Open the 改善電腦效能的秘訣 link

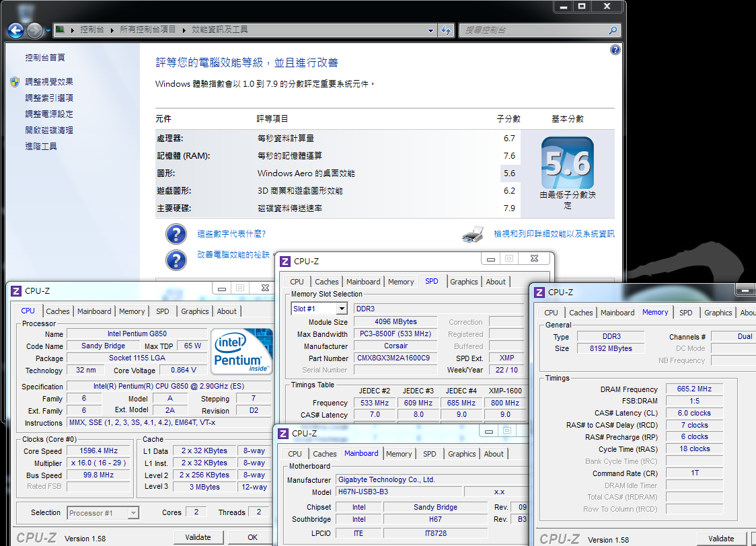click(233, 254)
